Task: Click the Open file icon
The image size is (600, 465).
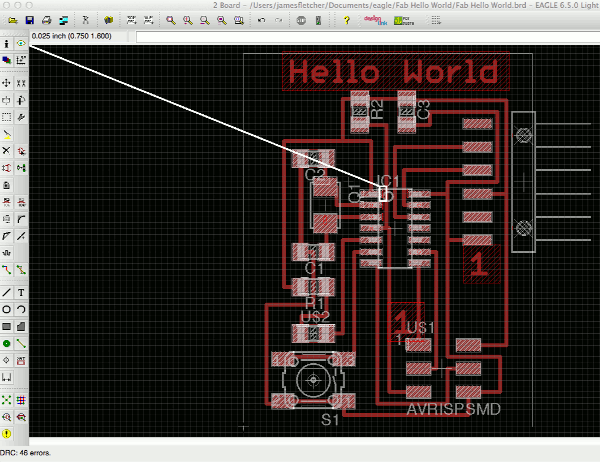Action: click(x=13, y=20)
